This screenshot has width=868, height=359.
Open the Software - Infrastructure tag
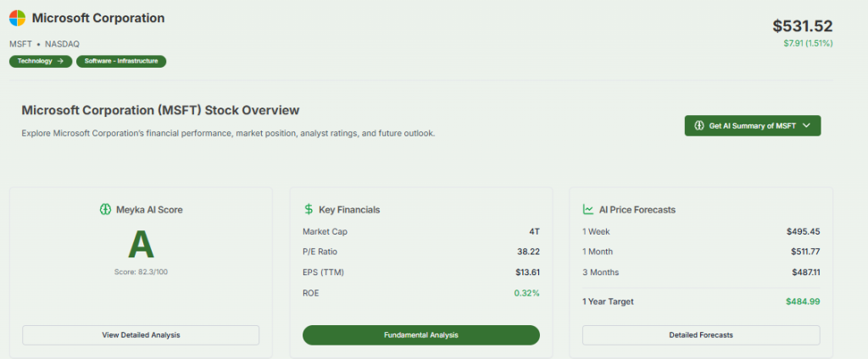(x=121, y=62)
